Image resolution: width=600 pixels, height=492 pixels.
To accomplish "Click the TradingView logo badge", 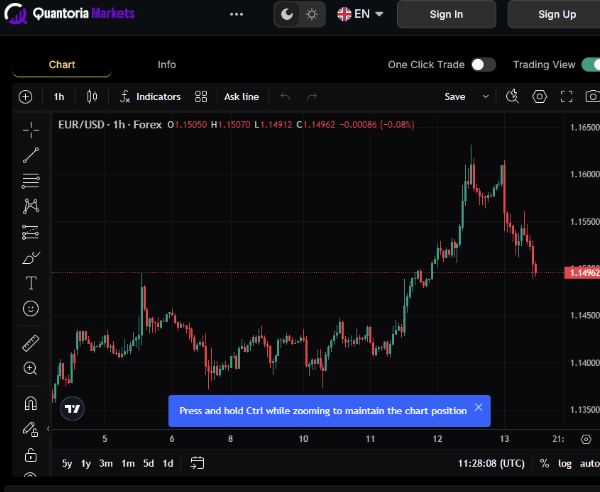I will (x=72, y=409).
